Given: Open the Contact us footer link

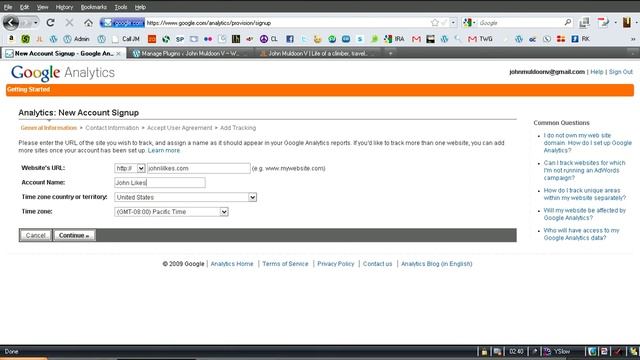Looking at the screenshot, I should pyautogui.click(x=378, y=264).
